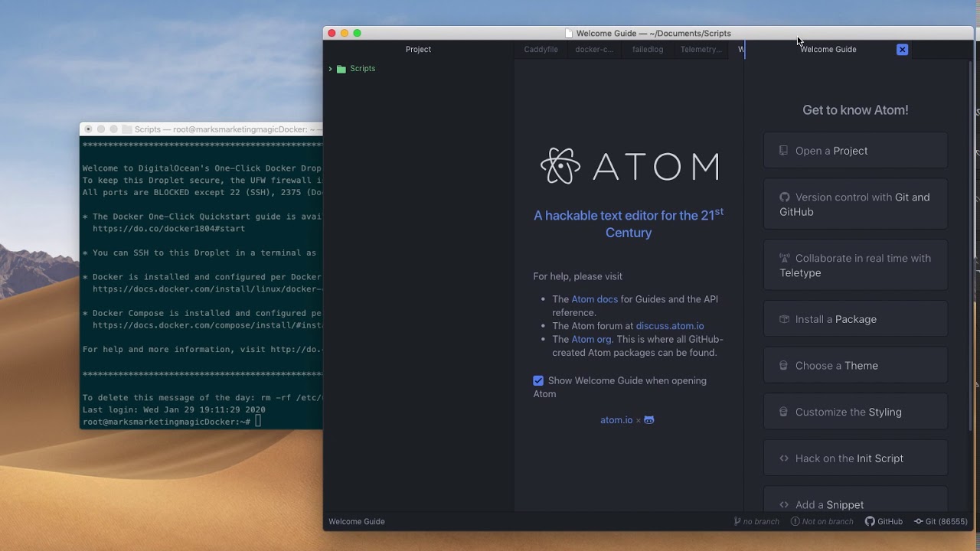This screenshot has width=980, height=551.
Task: Click the document icon in Atom title bar
Action: pyautogui.click(x=569, y=34)
